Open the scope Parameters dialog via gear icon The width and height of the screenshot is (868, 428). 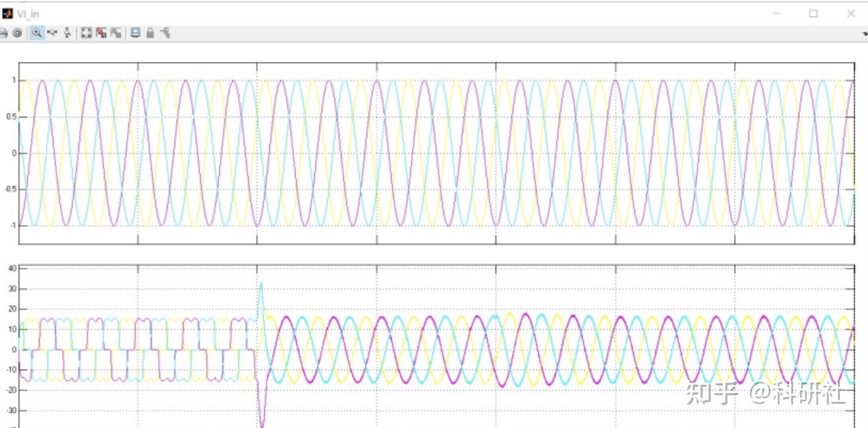coord(18,32)
